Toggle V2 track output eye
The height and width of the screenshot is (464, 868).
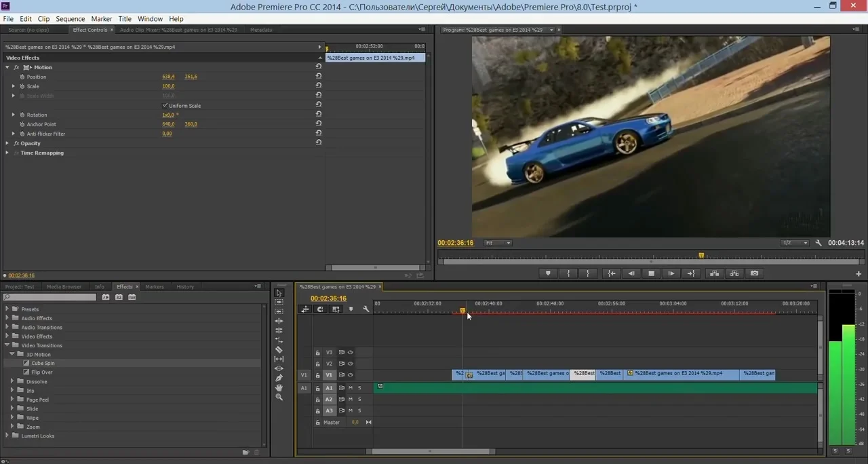351,364
